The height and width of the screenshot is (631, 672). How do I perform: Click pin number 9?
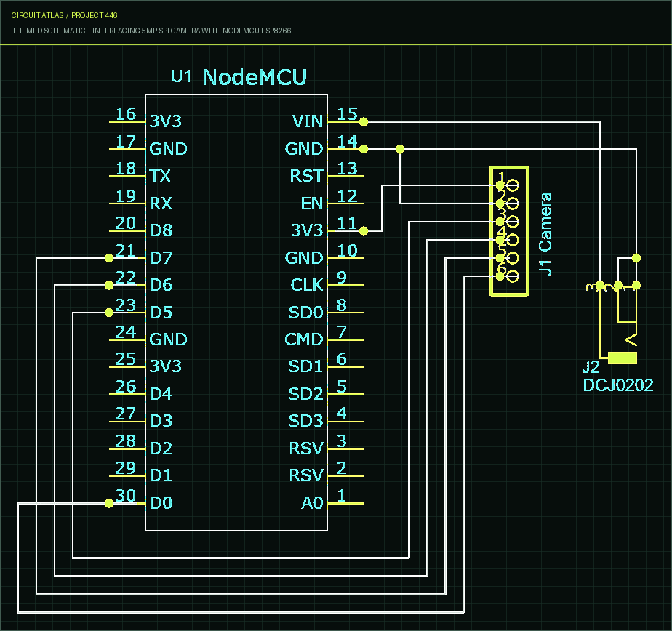[x=342, y=278]
